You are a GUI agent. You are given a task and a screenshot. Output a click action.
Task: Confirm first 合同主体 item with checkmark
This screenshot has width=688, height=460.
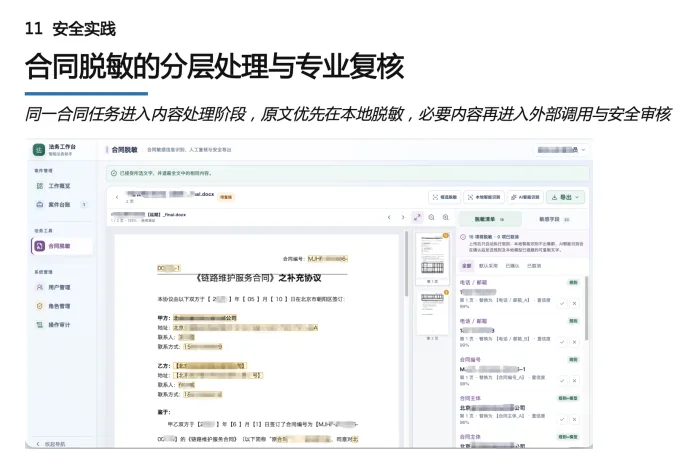tap(562, 419)
